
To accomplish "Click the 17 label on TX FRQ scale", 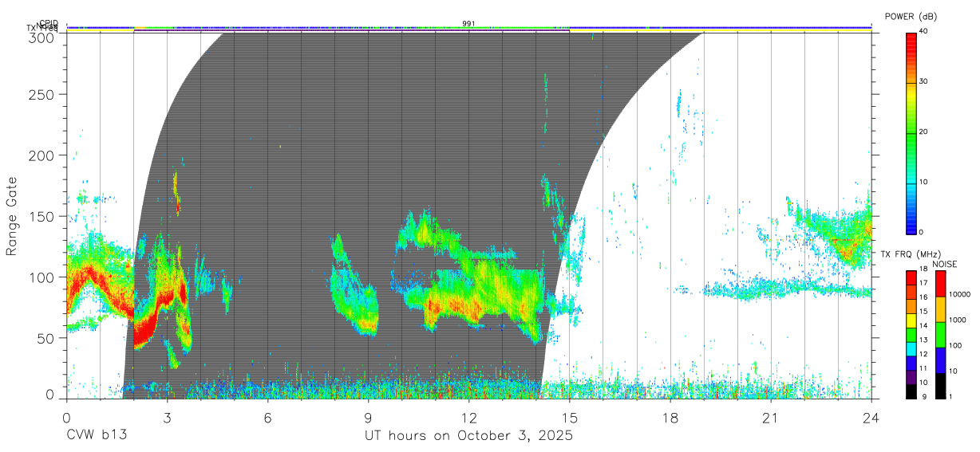I will [x=924, y=283].
